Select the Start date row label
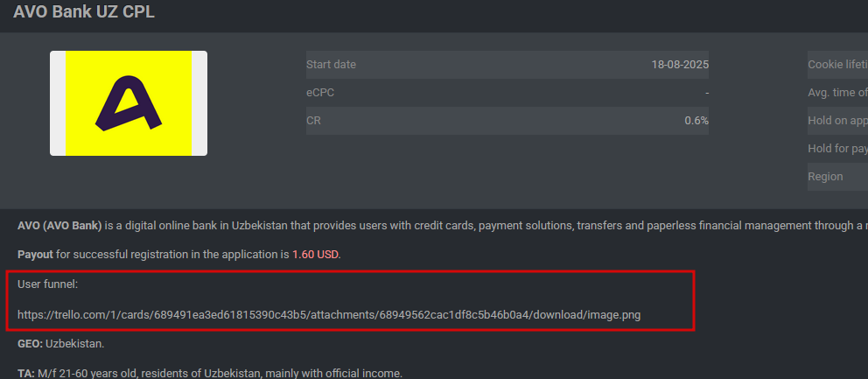The height and width of the screenshot is (379, 868). pos(331,65)
